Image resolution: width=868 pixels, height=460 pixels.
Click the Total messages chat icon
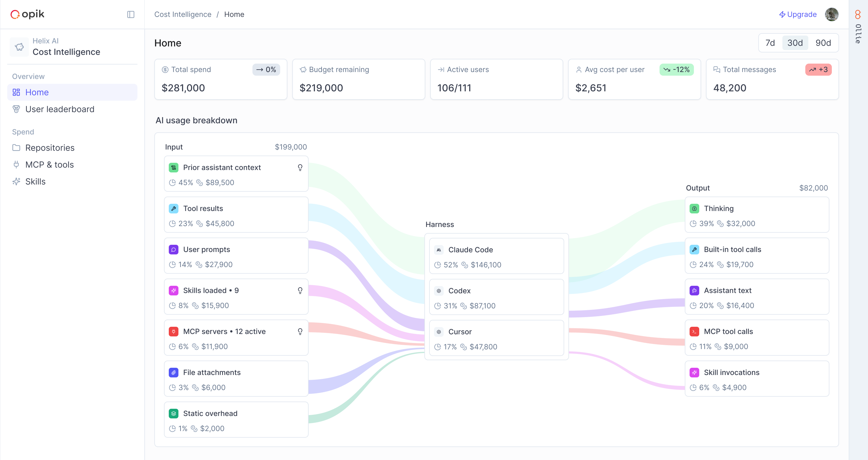pyautogui.click(x=716, y=69)
